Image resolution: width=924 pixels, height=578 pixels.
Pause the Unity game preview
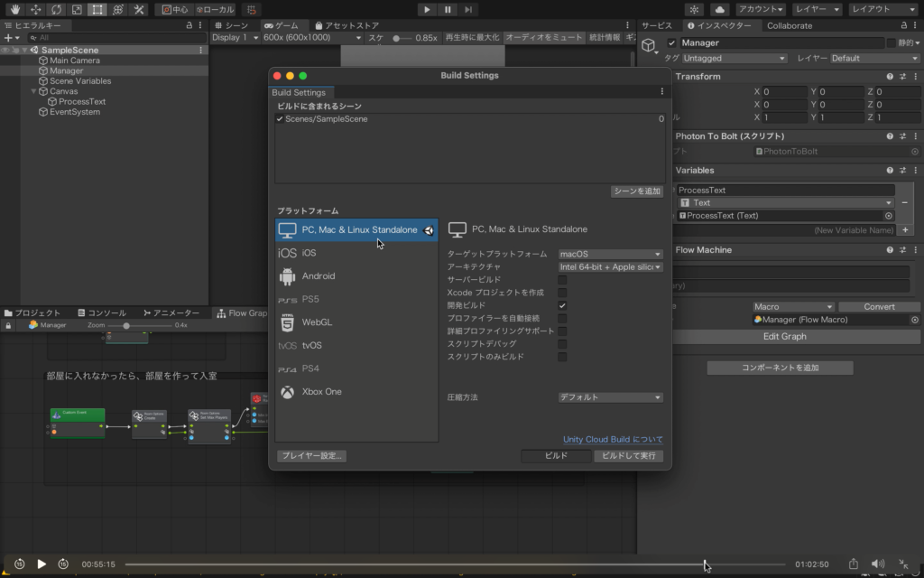pyautogui.click(x=448, y=9)
